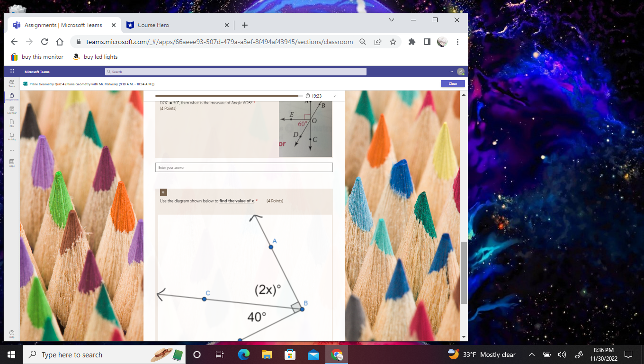Mute the system volume in the taskbar

562,355
